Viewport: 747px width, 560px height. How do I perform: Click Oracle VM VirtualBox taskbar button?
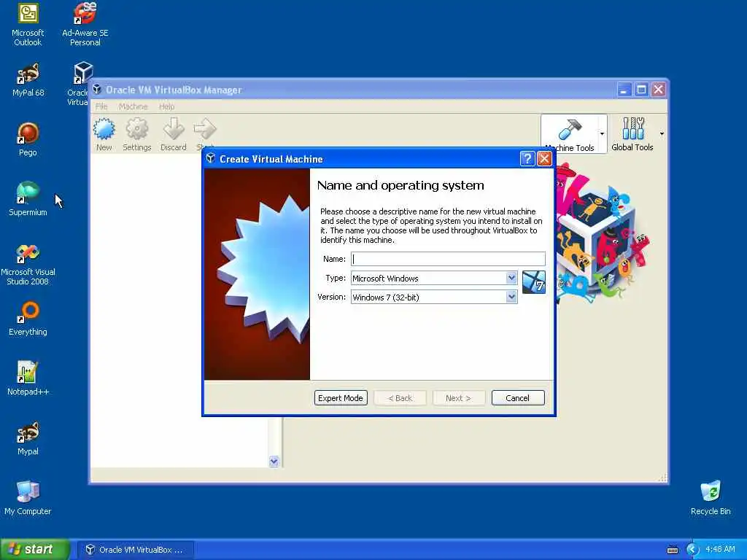tap(135, 550)
